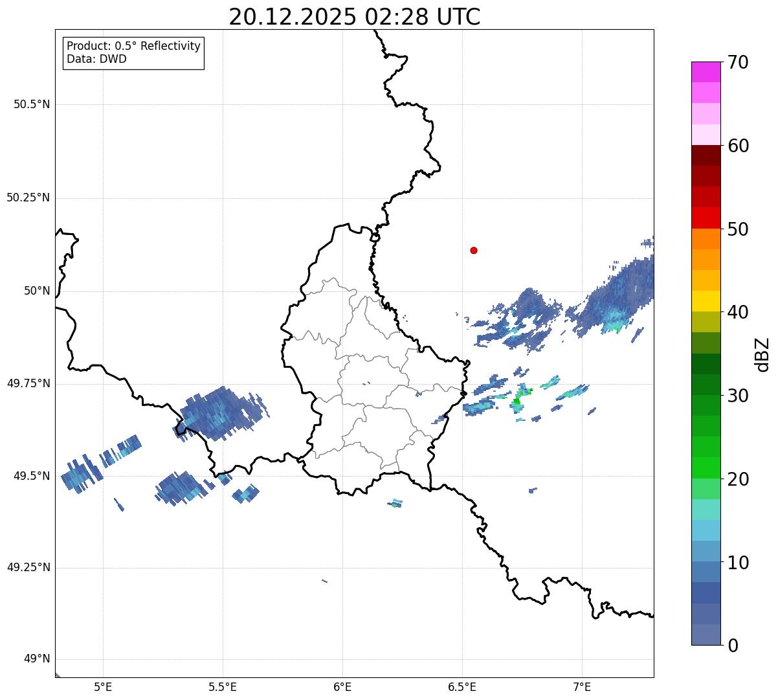Click the dBZ colorbar axis label
Image resolution: width=778 pixels, height=700 pixels.
pyautogui.click(x=763, y=354)
